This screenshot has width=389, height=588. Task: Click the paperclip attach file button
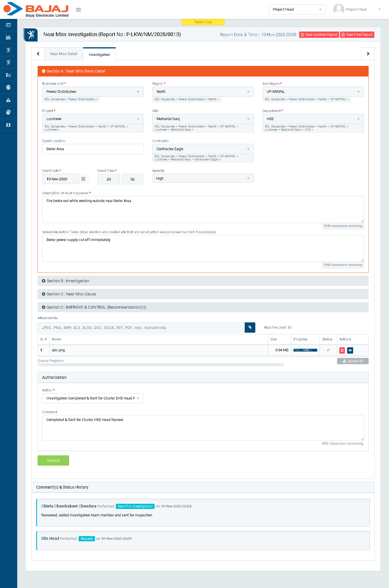click(250, 328)
